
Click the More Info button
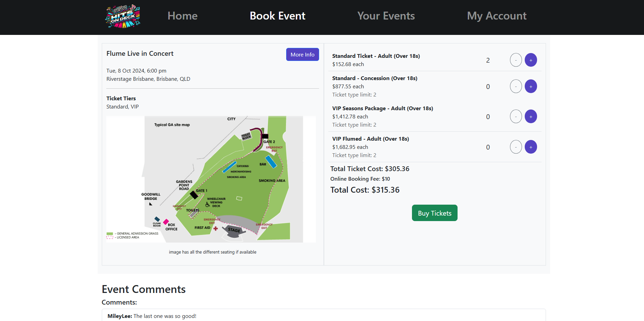tap(302, 55)
